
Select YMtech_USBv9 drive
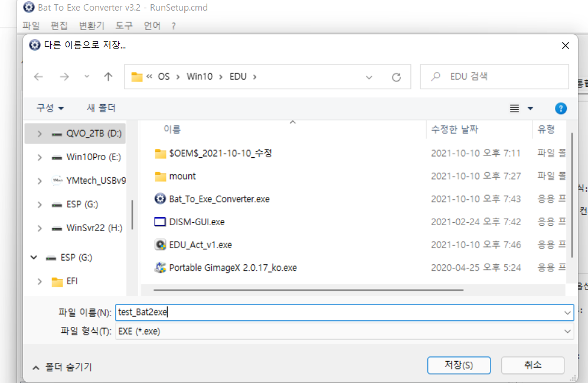pos(96,181)
